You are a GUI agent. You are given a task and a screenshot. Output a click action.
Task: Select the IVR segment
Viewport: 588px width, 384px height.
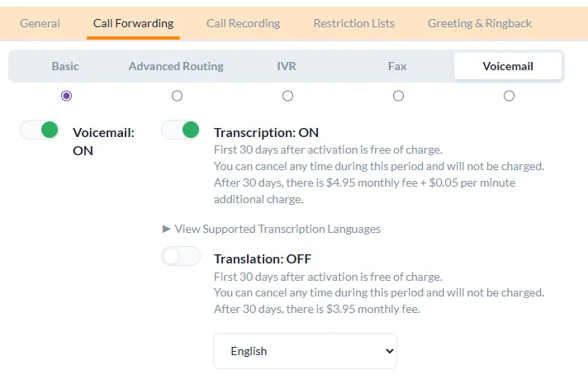(x=287, y=66)
